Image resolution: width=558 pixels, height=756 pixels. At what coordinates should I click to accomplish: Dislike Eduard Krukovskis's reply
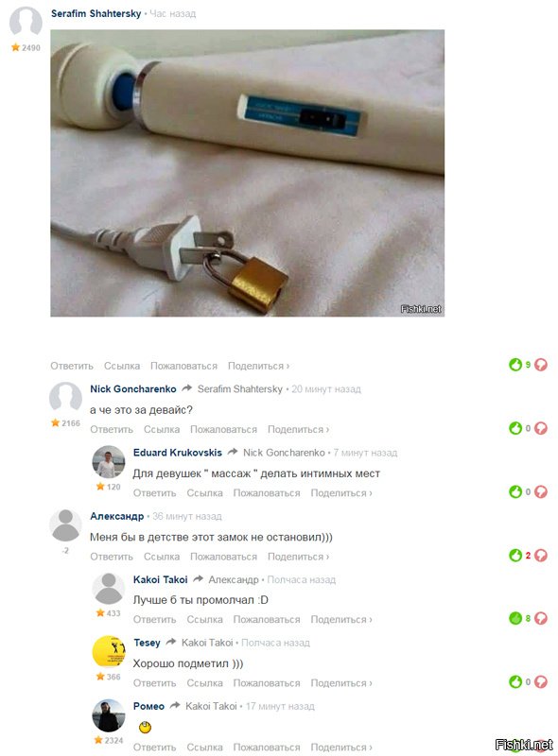coord(541,491)
